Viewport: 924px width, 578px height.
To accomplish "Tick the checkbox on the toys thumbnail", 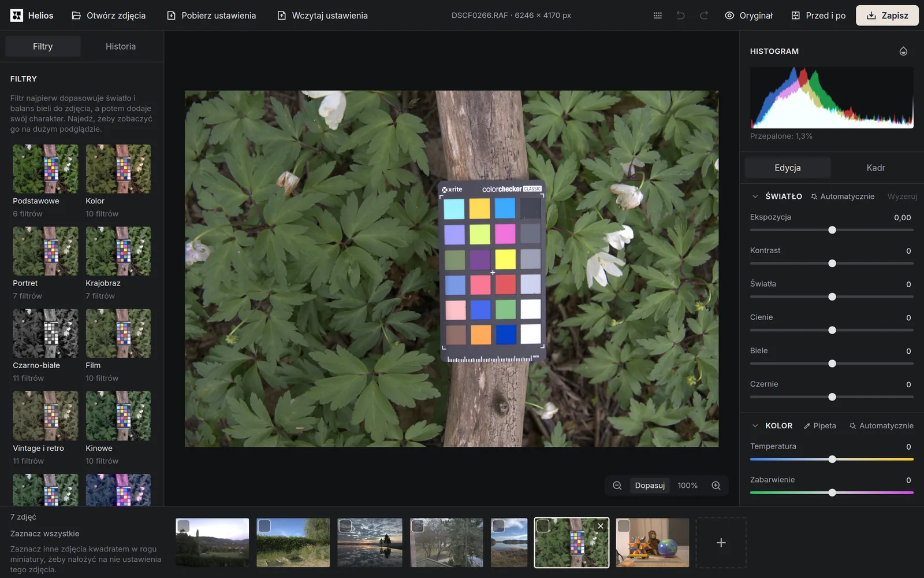I will (624, 525).
